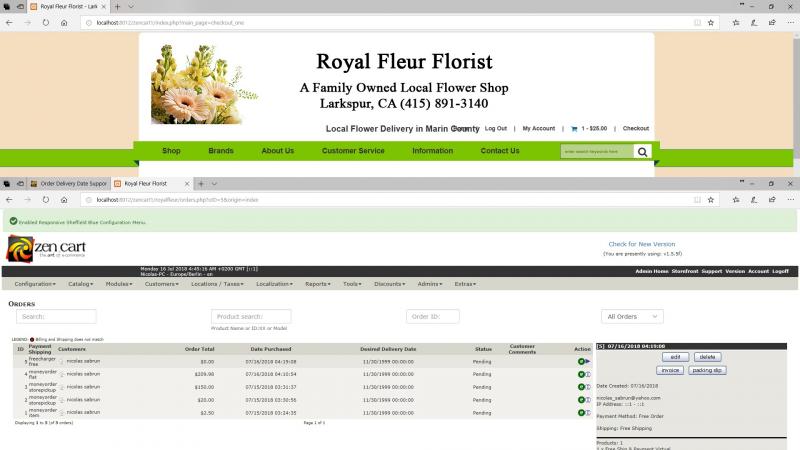800x450 pixels.
Task: Click the packing slip button
Action: 707,370
